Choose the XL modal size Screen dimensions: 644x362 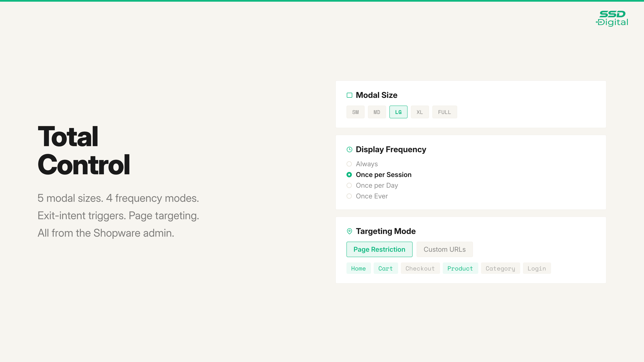pos(419,112)
